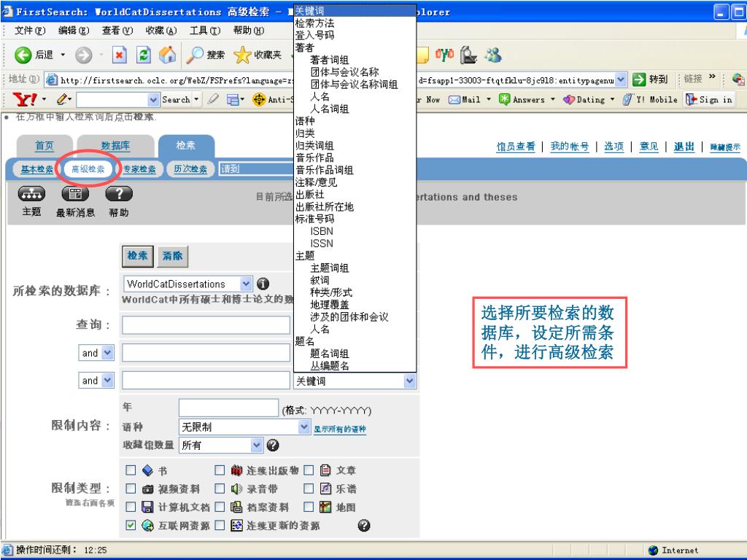Check the 连续出版物 checkbox

coord(220,470)
